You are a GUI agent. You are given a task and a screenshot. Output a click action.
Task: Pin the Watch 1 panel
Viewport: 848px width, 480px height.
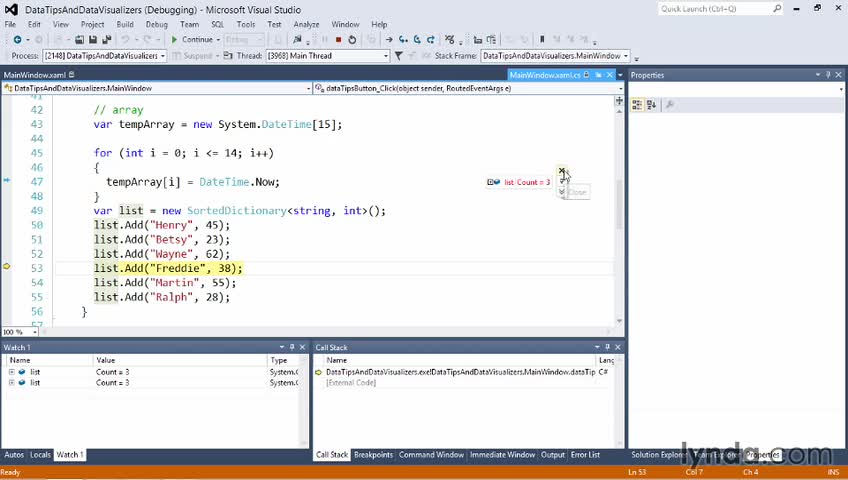pos(292,348)
